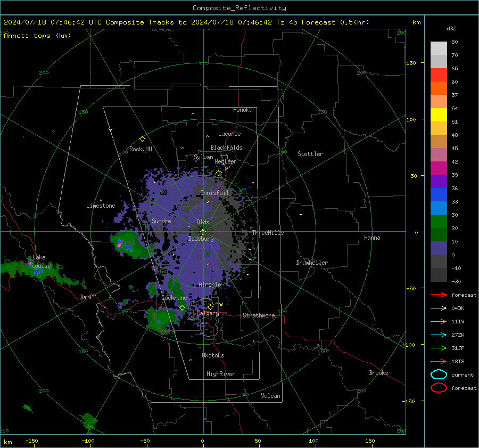Click the Limestone label
This screenshot has width=479, height=448.
(101, 206)
